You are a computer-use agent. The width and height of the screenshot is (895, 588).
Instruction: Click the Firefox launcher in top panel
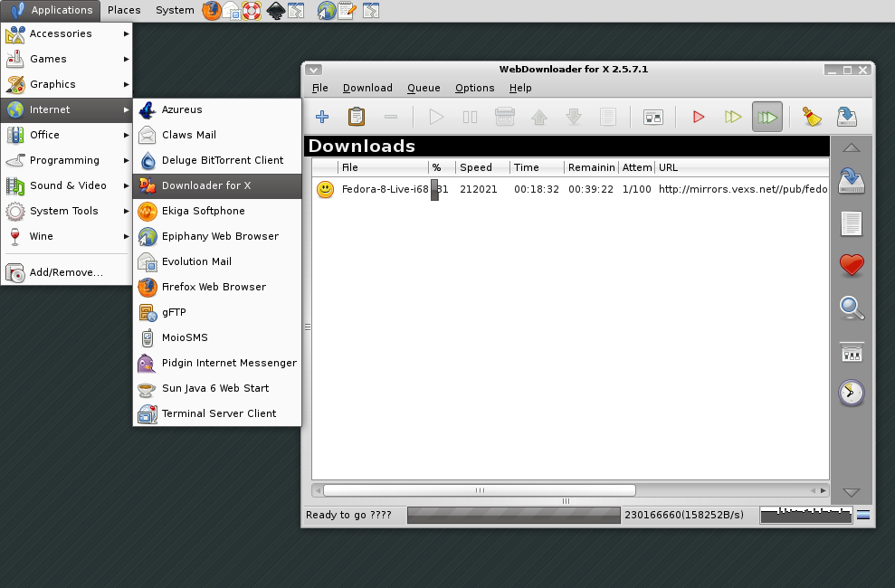pyautogui.click(x=211, y=10)
